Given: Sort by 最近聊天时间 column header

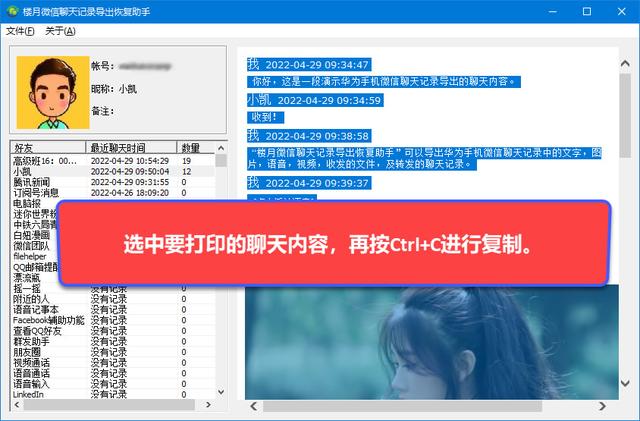Looking at the screenshot, I should [x=131, y=147].
